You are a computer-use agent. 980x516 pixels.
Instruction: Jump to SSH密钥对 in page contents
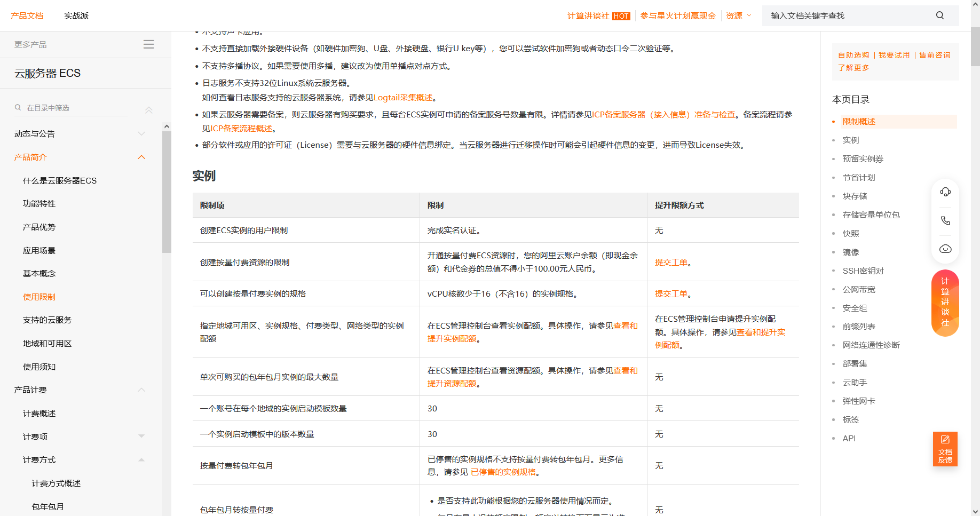click(x=863, y=271)
